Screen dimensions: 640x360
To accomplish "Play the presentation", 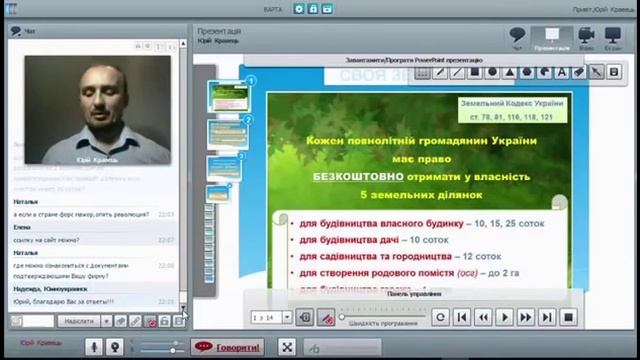I will point(504,317).
